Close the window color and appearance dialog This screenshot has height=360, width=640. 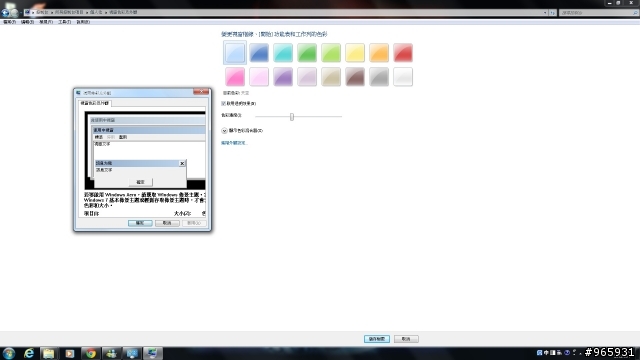201,92
